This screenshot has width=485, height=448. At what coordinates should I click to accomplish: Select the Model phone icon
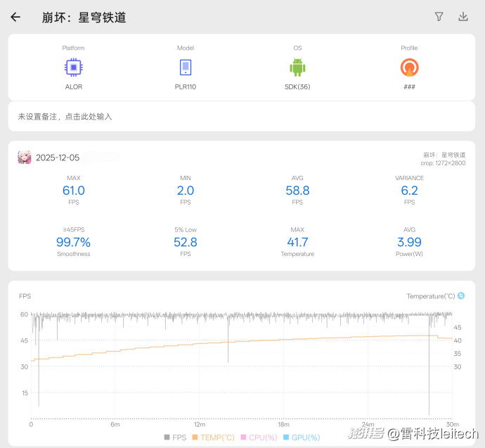pos(185,68)
